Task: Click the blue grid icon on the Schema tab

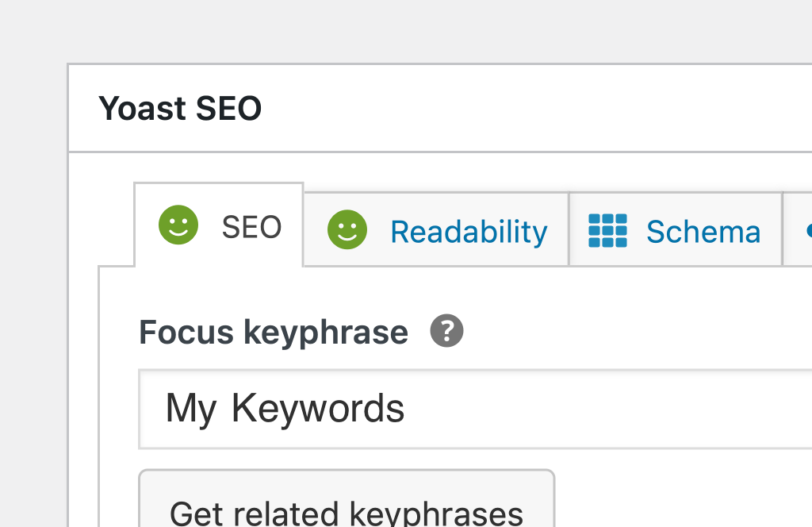Action: pyautogui.click(x=607, y=231)
